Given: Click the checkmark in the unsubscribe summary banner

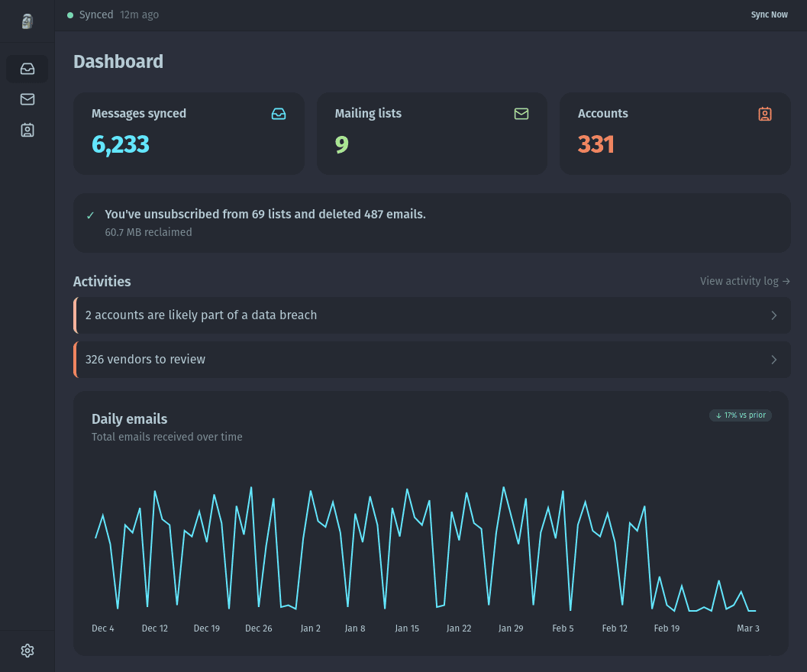Looking at the screenshot, I should pyautogui.click(x=90, y=215).
